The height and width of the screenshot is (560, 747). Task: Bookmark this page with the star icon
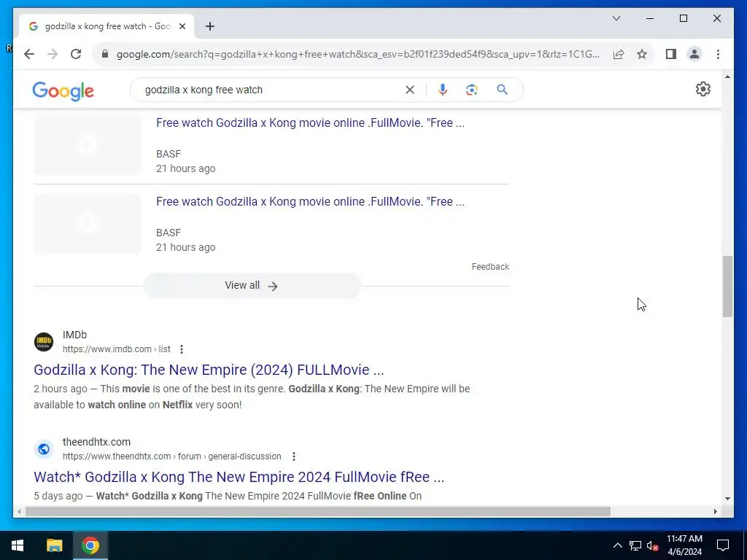tap(642, 54)
